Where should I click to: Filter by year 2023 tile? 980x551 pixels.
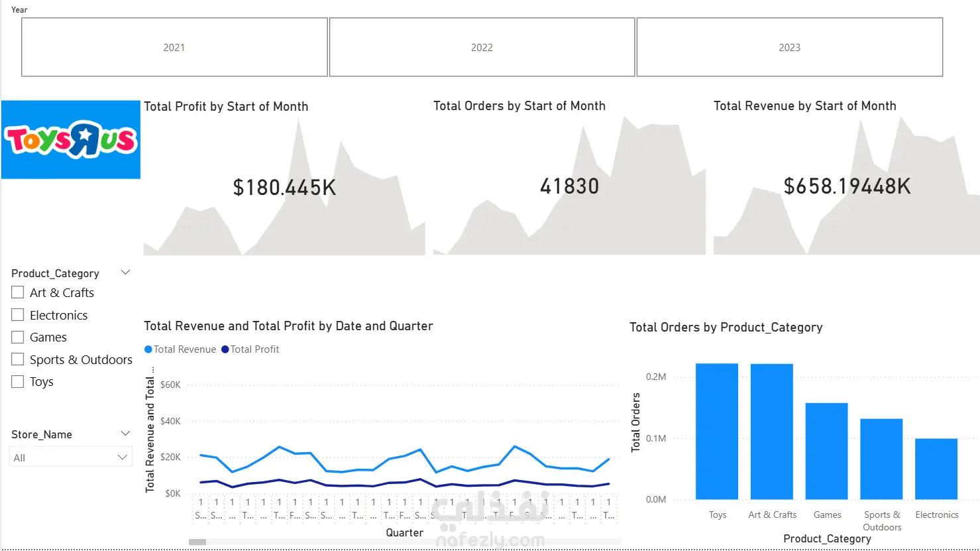(x=789, y=47)
